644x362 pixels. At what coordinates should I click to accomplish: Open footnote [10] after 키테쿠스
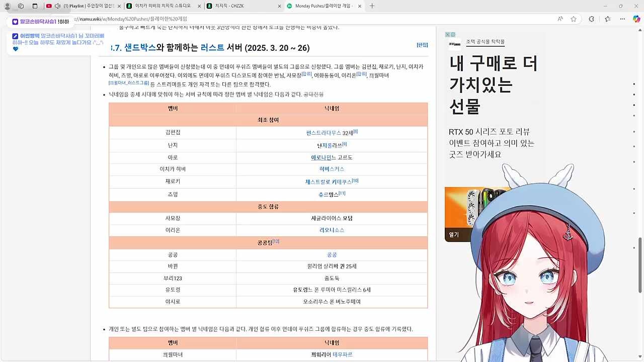(x=355, y=180)
